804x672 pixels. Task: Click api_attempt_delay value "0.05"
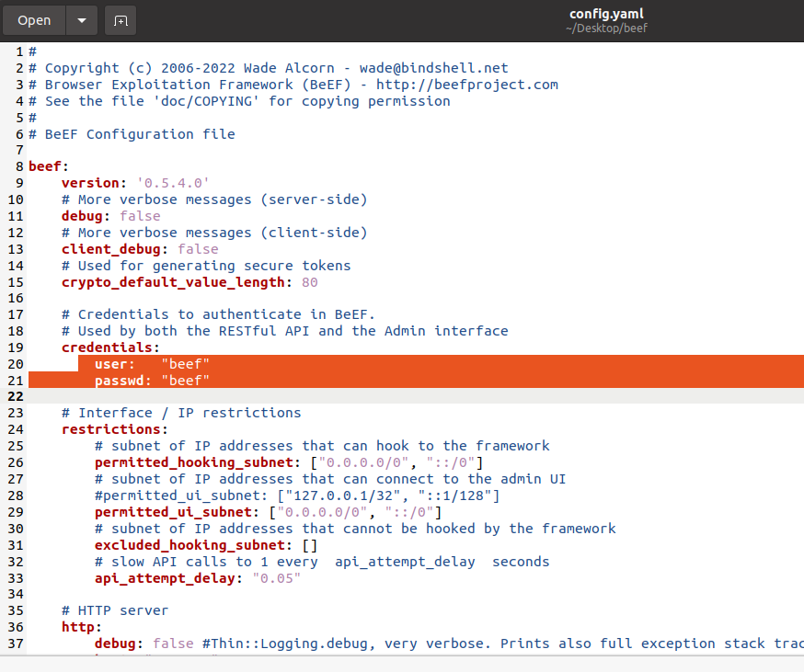276,578
